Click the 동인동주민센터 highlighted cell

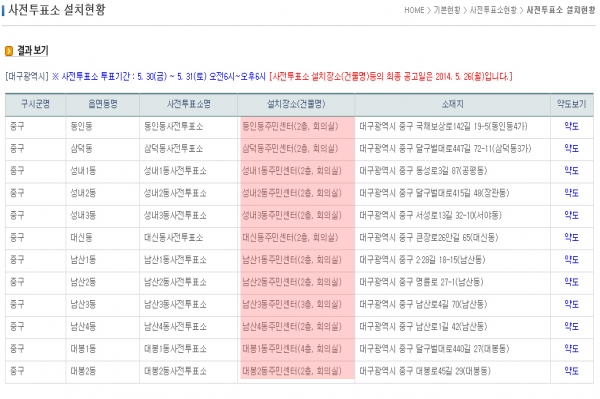297,127
